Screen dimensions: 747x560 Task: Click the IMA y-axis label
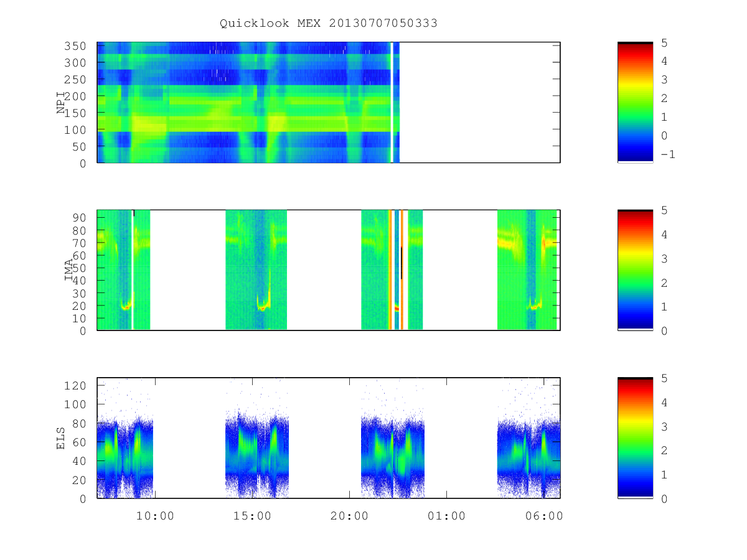point(68,271)
